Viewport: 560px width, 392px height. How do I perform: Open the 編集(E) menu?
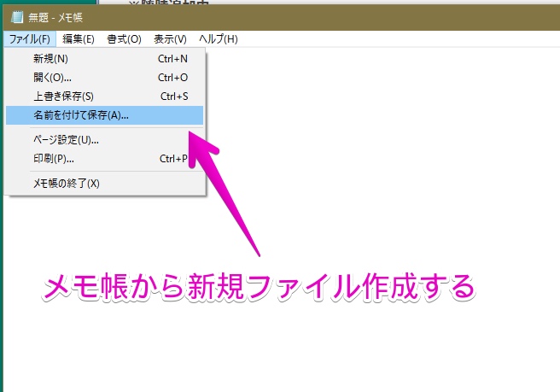(x=79, y=38)
